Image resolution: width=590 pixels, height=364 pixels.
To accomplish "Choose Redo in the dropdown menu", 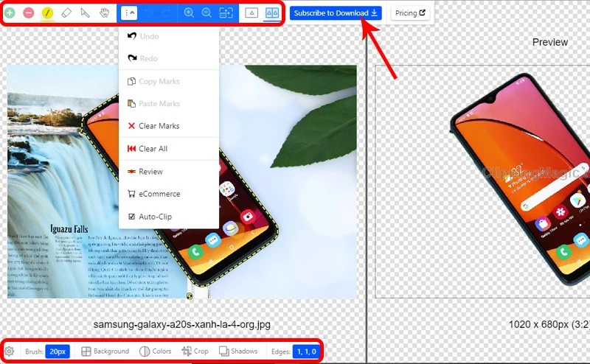I will coord(169,58).
